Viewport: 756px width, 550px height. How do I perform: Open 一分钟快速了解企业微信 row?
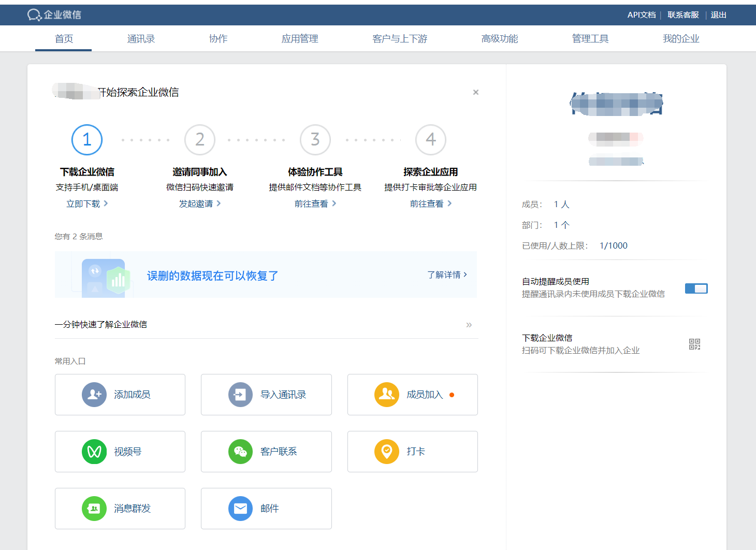[266, 325]
